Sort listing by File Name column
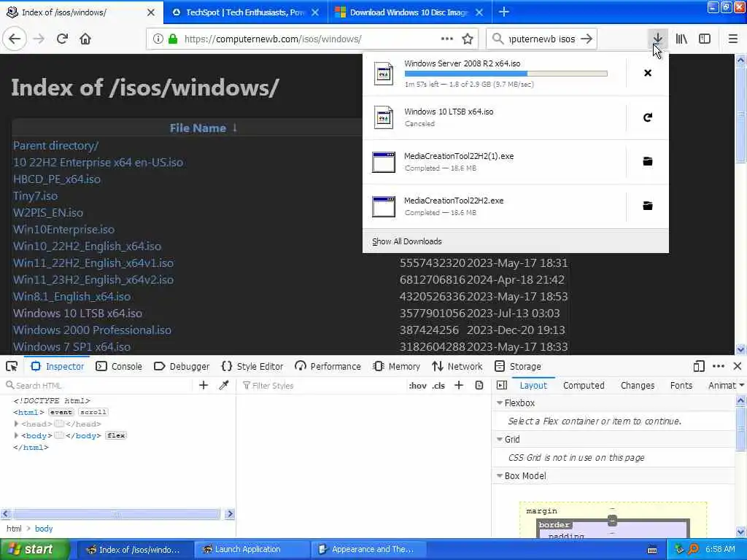747x560 pixels. click(198, 128)
